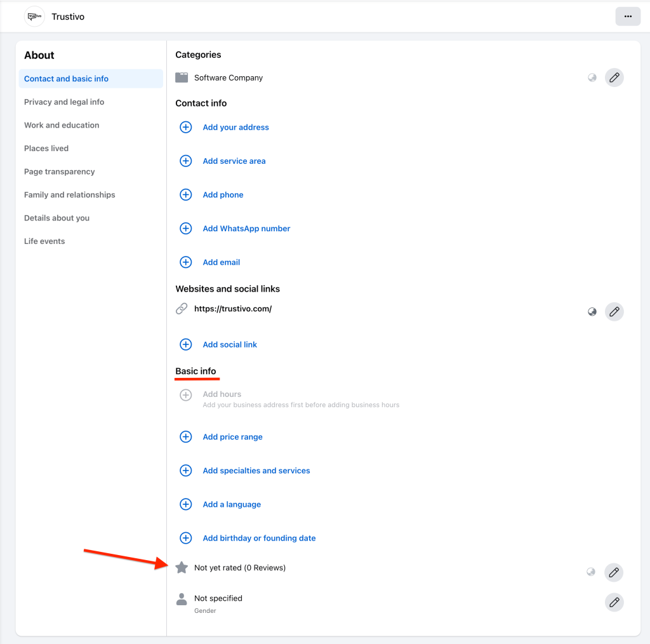Click plus icon beside Add your address
This screenshot has width=650, height=644.
coord(186,128)
